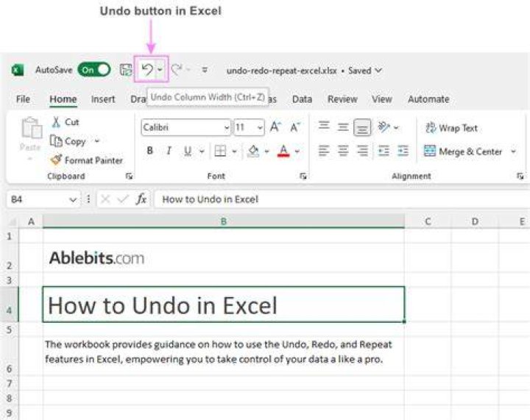Toggle the AutoSave switch off

[94, 70]
